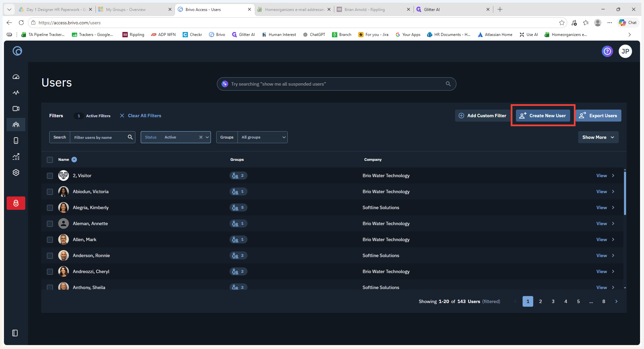Open the mobile device icon in sidebar
This screenshot has height=349, width=644.
(16, 141)
